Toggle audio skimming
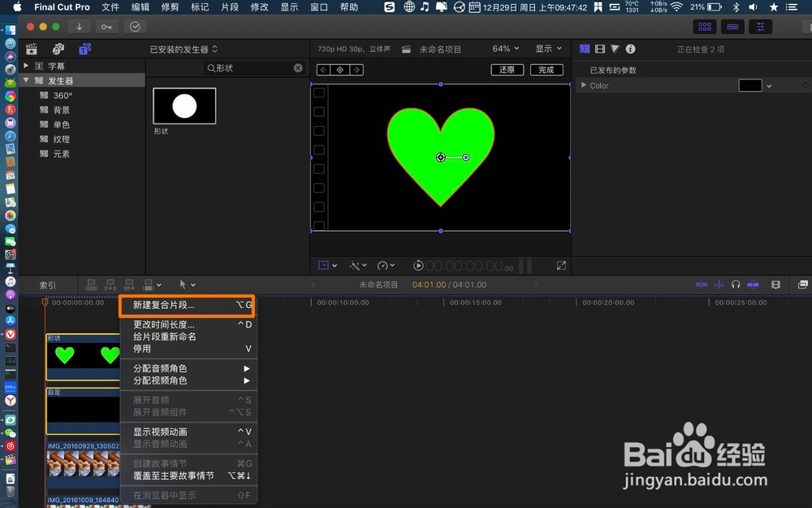 (x=719, y=284)
